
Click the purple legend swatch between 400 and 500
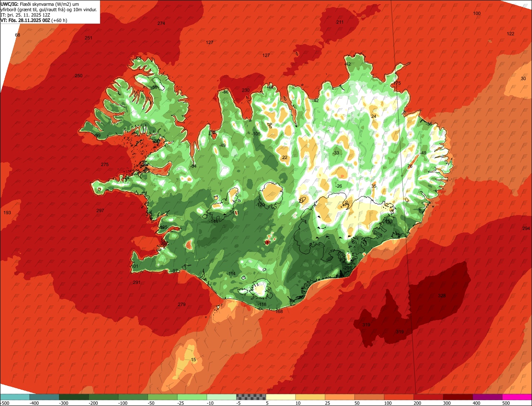pos(488,396)
